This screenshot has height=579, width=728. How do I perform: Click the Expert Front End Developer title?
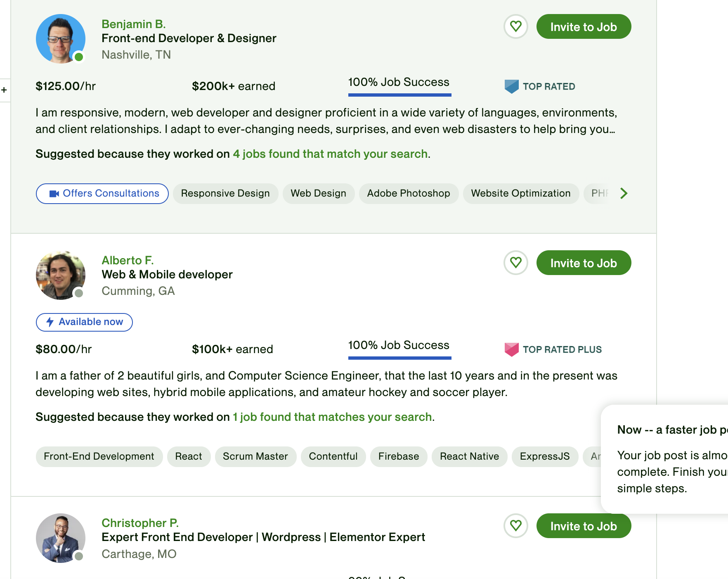pyautogui.click(x=263, y=537)
